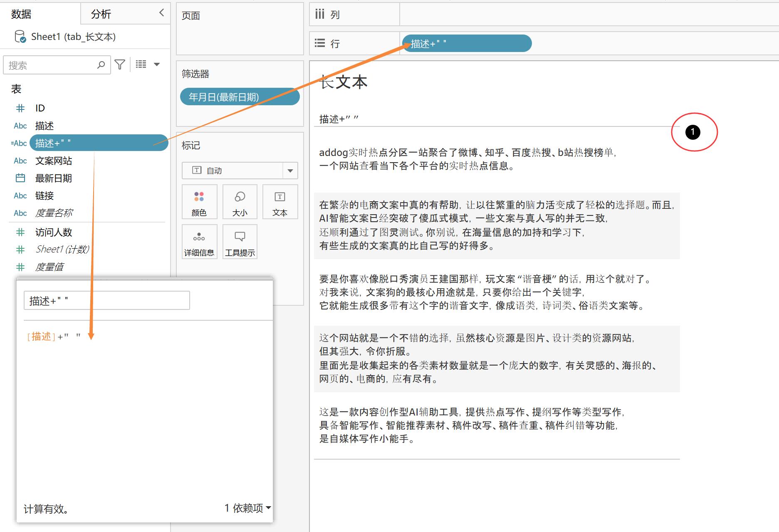Click the data source cylinder icon

[x=20, y=37]
